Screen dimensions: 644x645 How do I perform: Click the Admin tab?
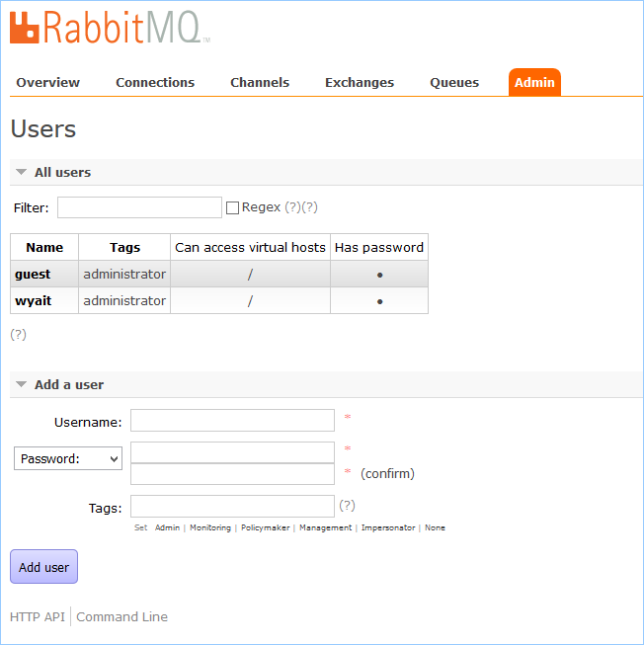[x=534, y=82]
